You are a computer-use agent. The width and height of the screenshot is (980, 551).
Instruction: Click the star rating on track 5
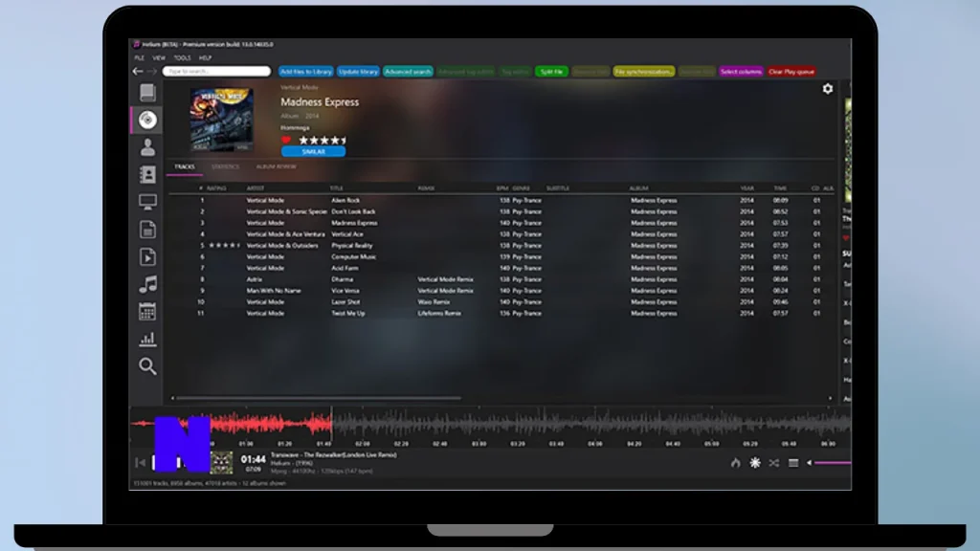coord(224,246)
